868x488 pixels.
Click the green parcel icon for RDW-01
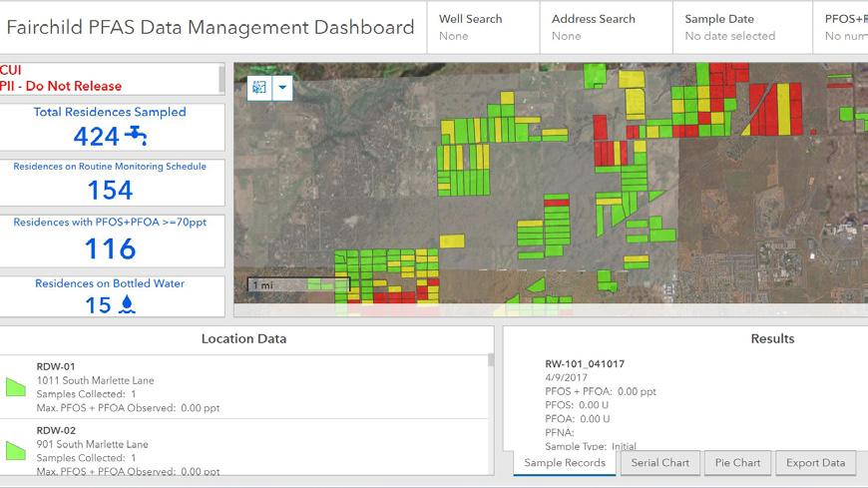[16, 386]
